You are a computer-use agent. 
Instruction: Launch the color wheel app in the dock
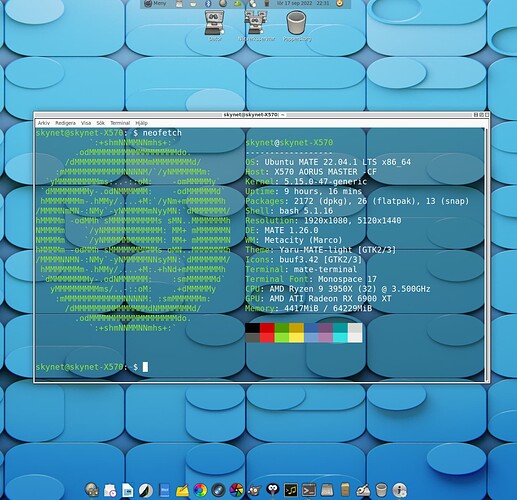[200, 490]
